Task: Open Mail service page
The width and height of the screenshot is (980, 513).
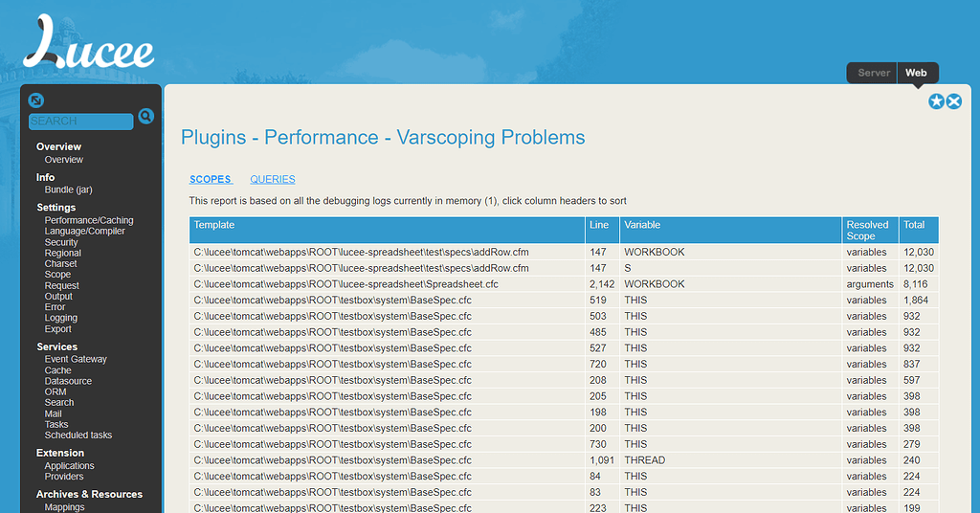Action: (54, 413)
